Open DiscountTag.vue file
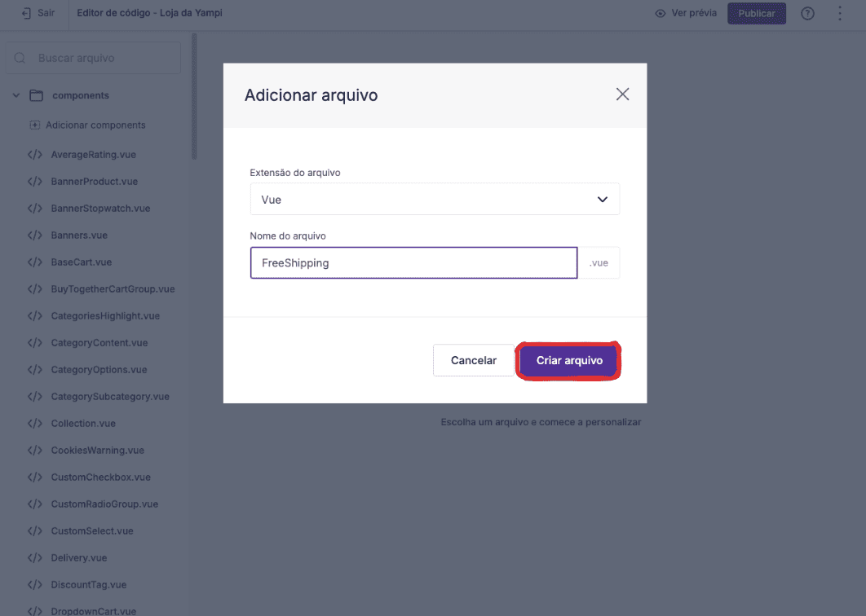Viewport: 866px width, 616px height. (88, 584)
